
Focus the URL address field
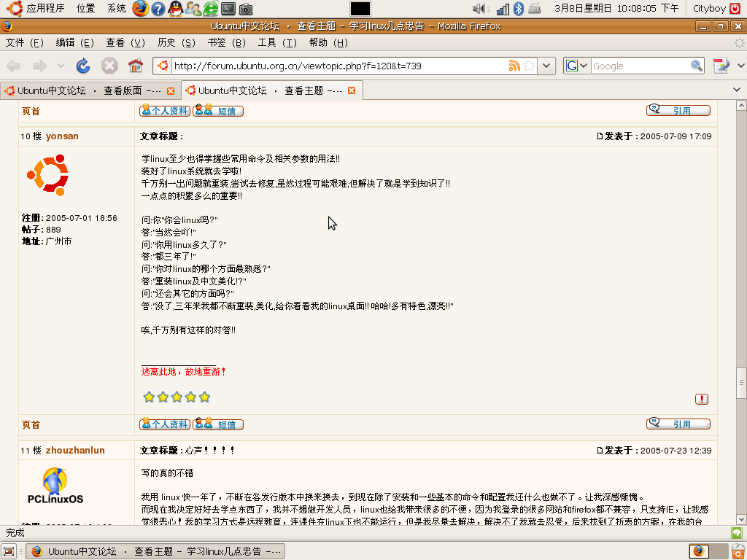(x=339, y=66)
